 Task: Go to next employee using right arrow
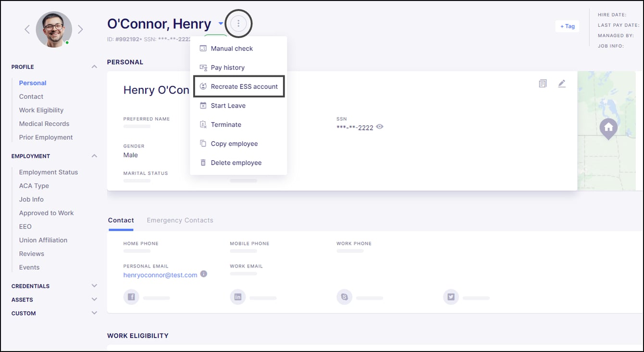(x=80, y=30)
